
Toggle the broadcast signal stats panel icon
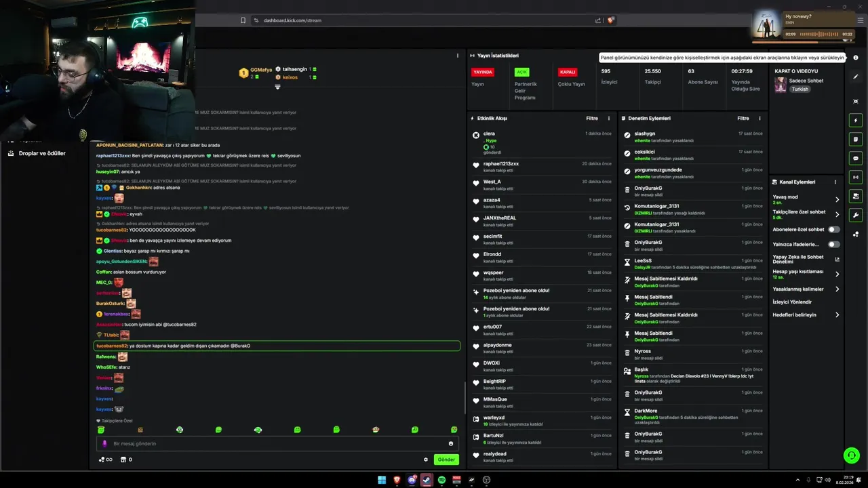click(856, 177)
